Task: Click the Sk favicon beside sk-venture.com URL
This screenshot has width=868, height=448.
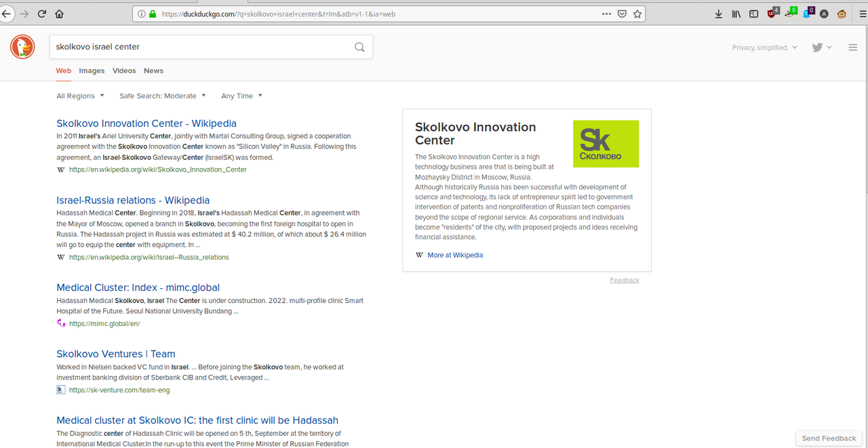Action: 61,390
